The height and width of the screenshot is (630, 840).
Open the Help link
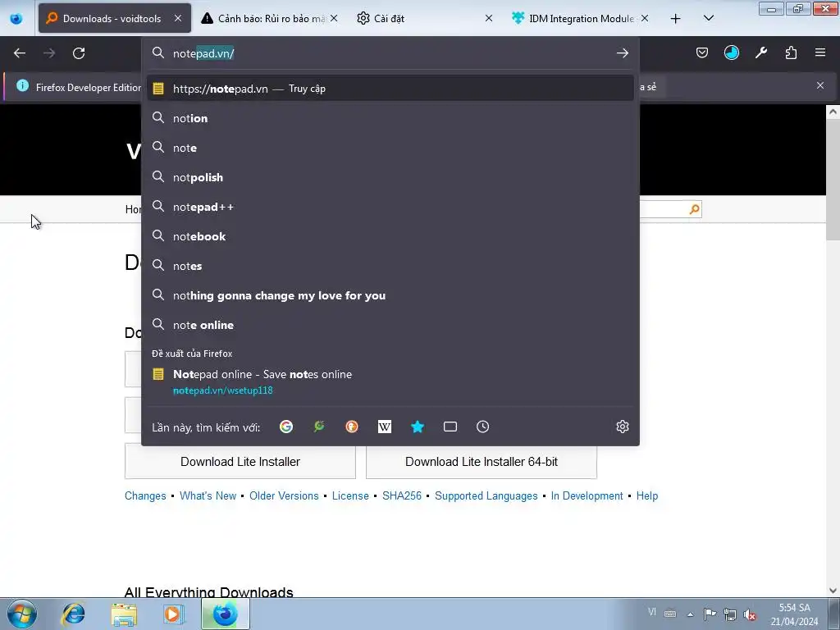tap(646, 495)
